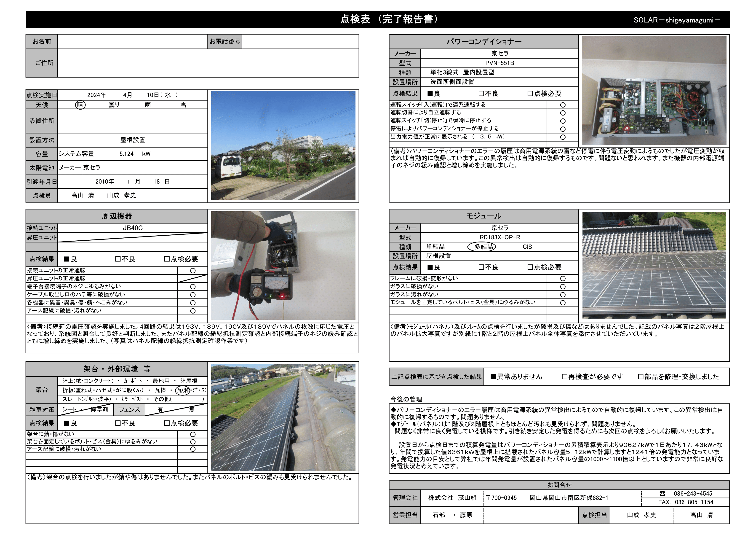Check 点検必要 box in 架台・外部環境 section

pyautogui.click(x=167, y=423)
